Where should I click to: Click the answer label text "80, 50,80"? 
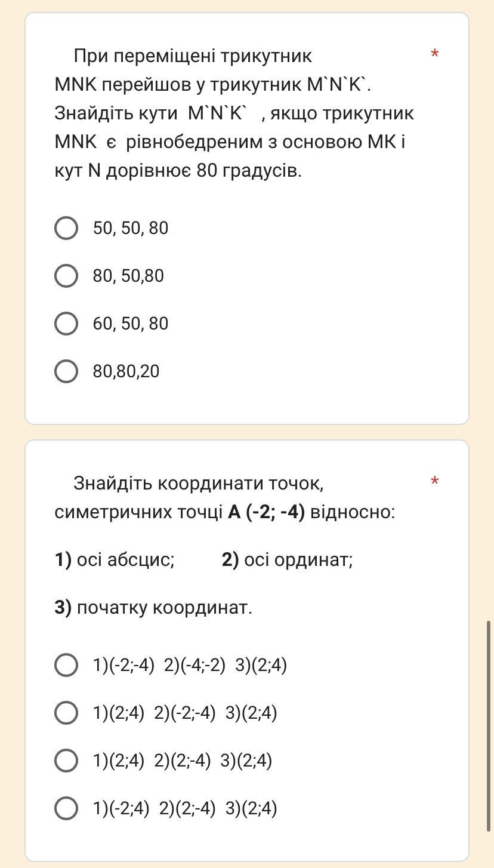point(128,276)
